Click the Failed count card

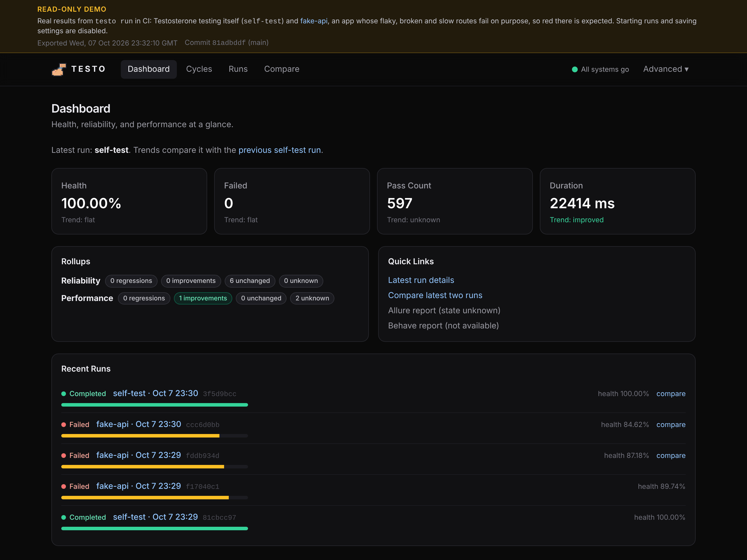click(292, 201)
